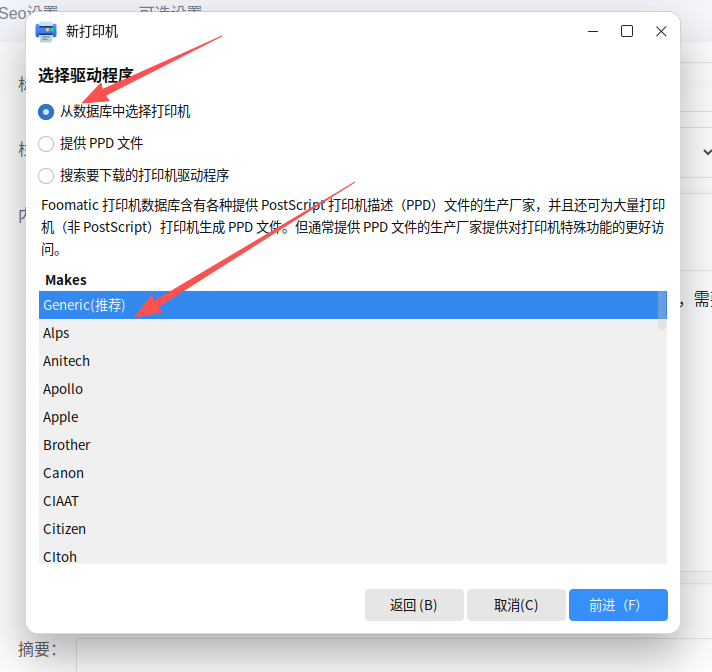Image resolution: width=712 pixels, height=672 pixels.
Task: Select Alps from the Makes list
Action: click(x=56, y=333)
